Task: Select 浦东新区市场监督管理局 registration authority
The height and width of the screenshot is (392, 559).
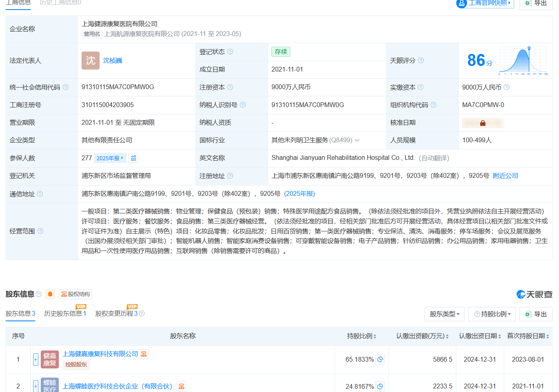Action: (116, 176)
